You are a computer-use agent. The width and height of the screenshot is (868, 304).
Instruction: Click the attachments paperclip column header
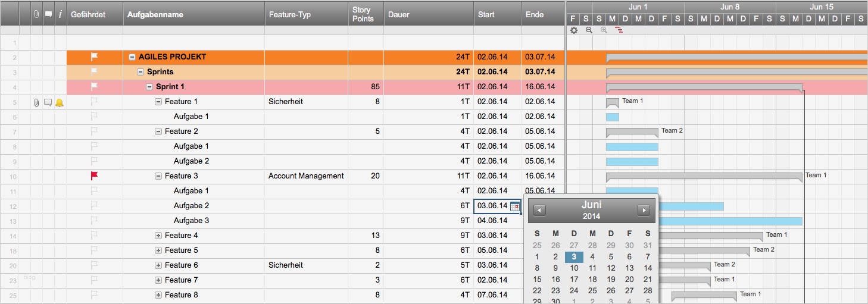pyautogui.click(x=36, y=14)
